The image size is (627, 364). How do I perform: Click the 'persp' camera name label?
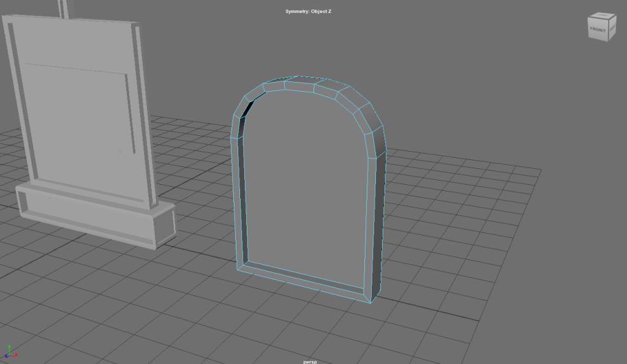click(310, 361)
